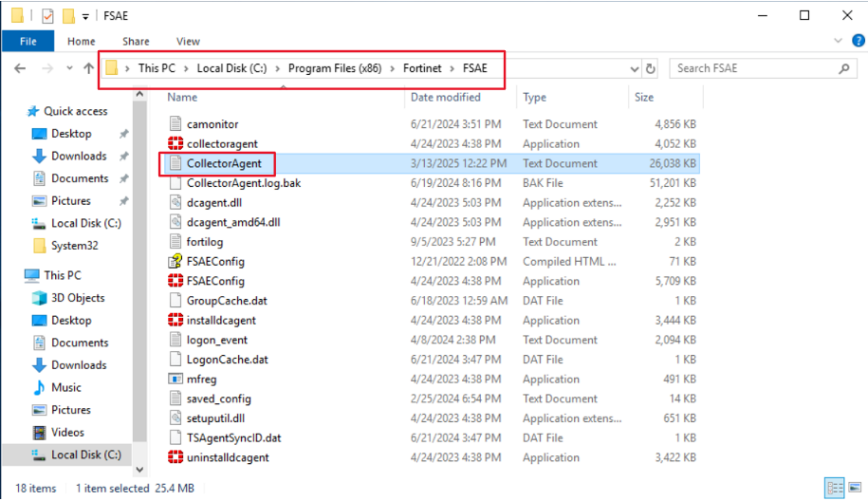The image size is (868, 501).
Task: Open the File menu tab
Action: pos(28,41)
